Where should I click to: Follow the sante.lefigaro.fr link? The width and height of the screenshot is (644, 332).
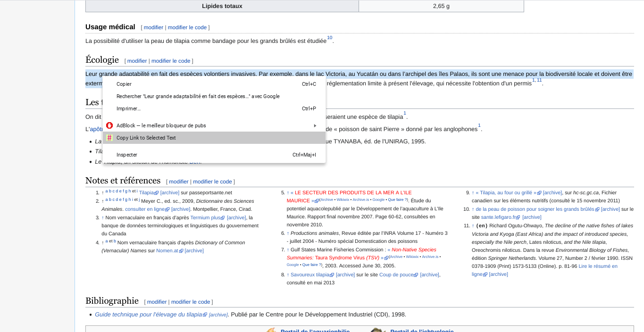[x=501, y=217]
